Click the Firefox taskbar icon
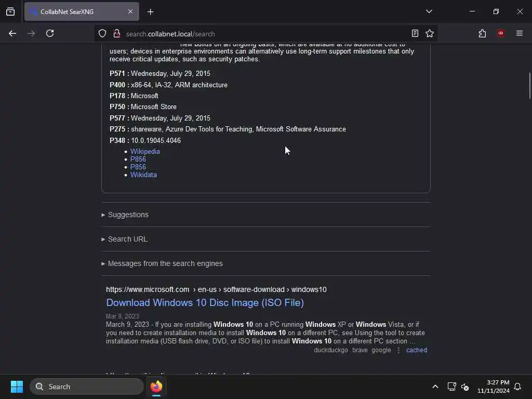The image size is (532, 399). 156,387
